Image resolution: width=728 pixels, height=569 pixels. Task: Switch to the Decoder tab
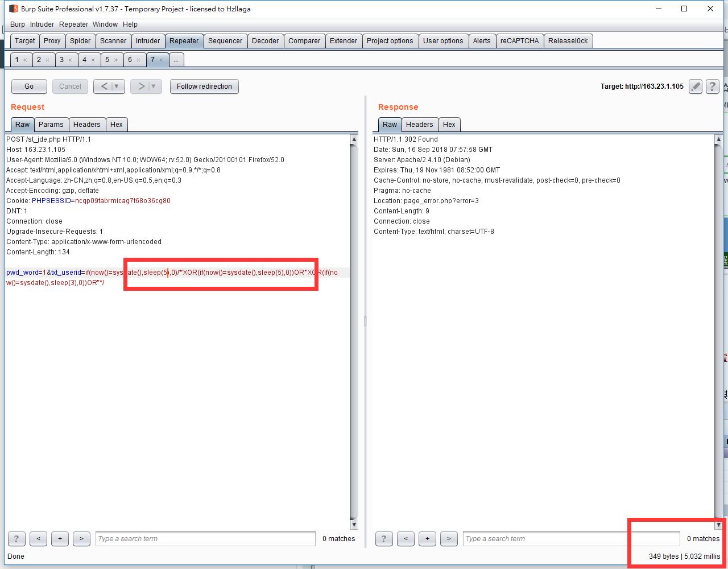coord(266,41)
